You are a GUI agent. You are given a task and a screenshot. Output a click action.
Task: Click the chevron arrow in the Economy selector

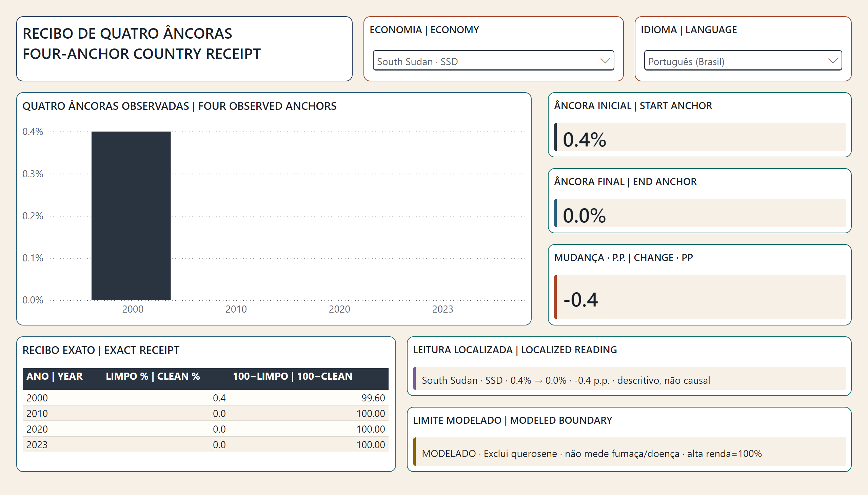point(605,61)
